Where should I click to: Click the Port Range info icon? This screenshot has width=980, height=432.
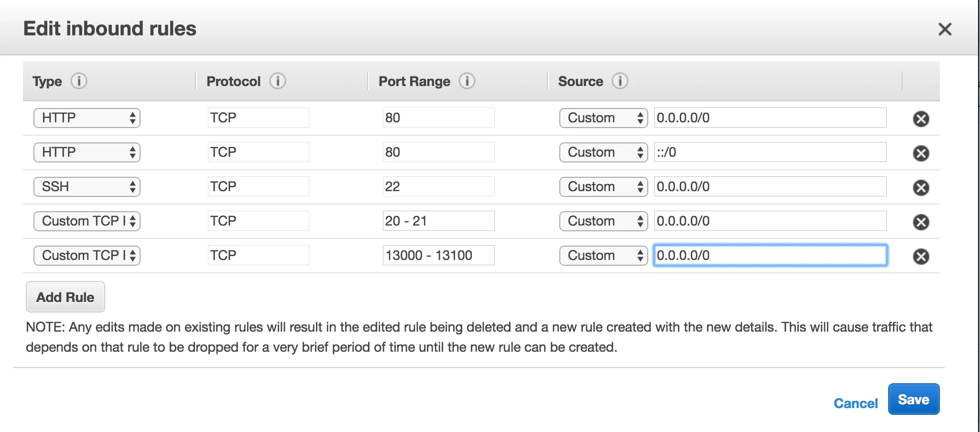[x=467, y=81]
